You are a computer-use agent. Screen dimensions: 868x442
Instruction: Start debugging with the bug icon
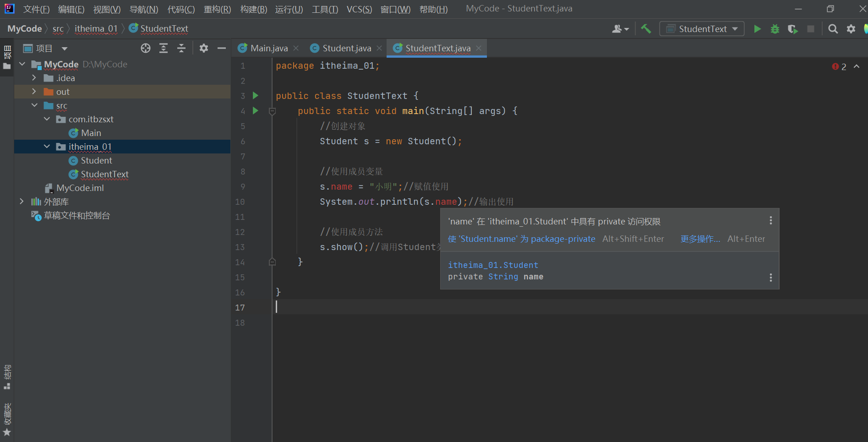(x=775, y=29)
